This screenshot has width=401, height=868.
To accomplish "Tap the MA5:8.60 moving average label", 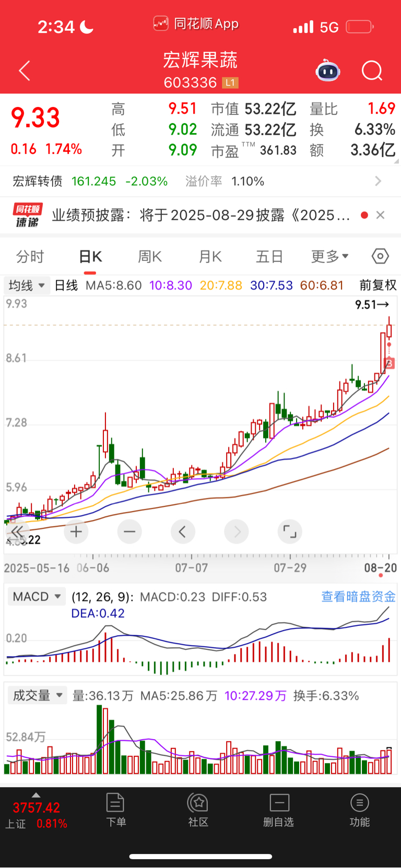I will (113, 286).
